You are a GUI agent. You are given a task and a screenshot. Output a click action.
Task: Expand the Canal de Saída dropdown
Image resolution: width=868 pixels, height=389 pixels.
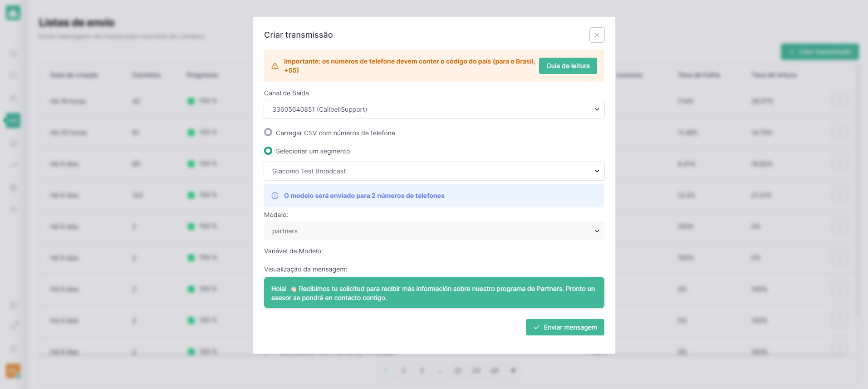[x=434, y=109]
